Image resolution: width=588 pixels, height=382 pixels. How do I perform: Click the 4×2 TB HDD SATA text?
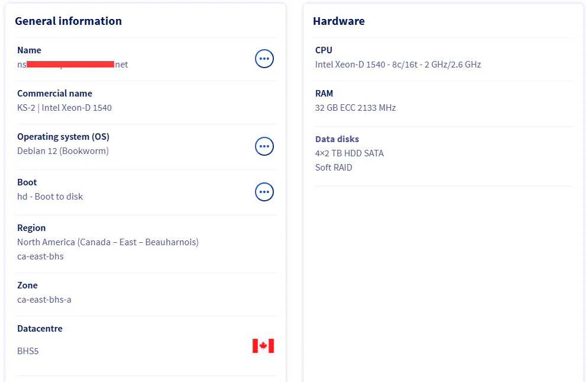click(350, 153)
